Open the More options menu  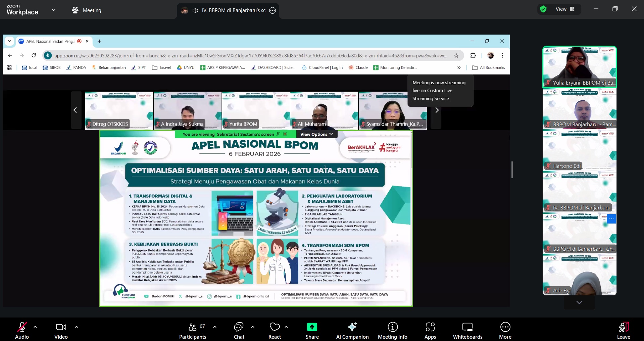coord(505,330)
